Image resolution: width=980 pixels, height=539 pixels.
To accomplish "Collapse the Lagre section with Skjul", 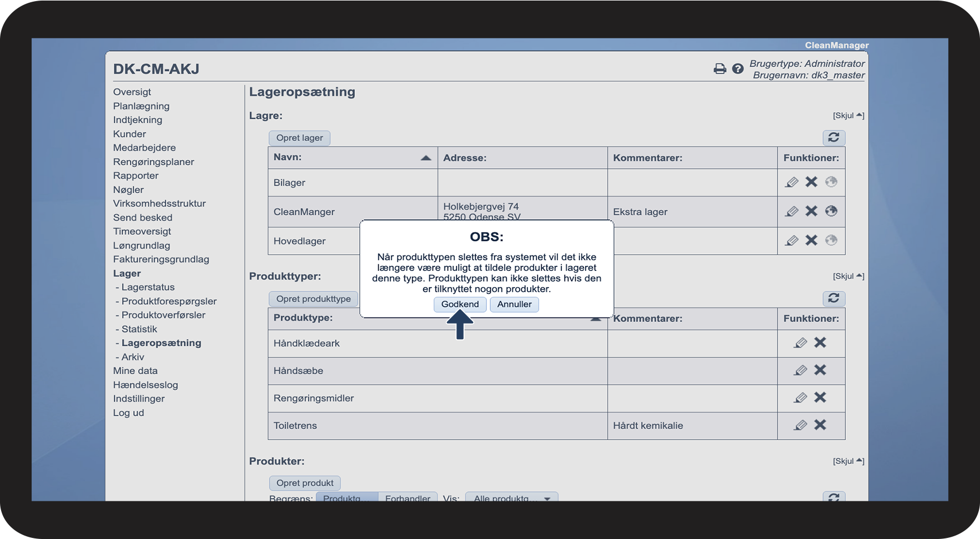I will coord(848,115).
